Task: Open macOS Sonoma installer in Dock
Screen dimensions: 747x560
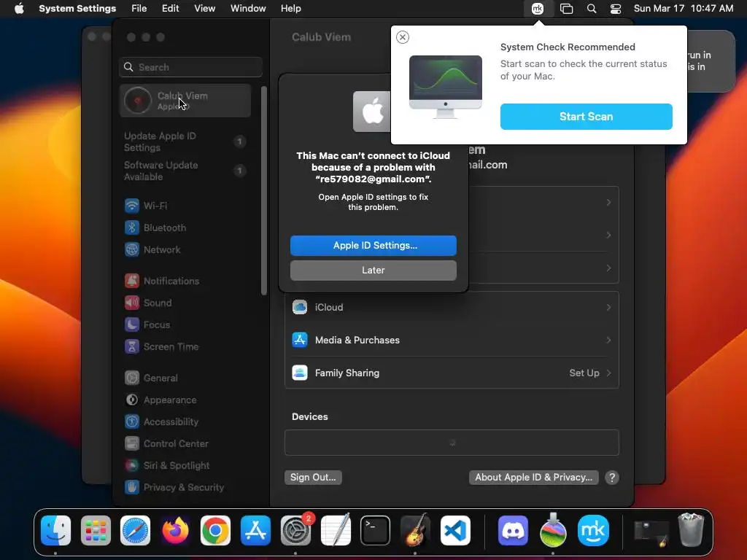Action: click(553, 530)
